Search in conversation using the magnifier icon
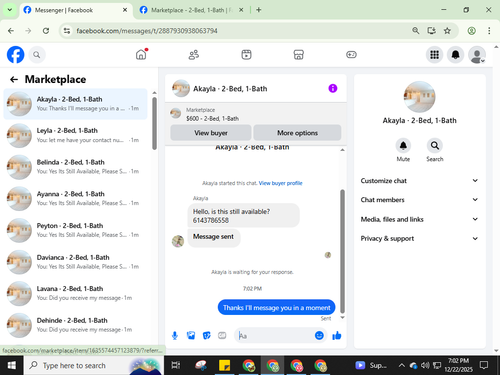Screen dimensions: 500x375 [x=435, y=146]
